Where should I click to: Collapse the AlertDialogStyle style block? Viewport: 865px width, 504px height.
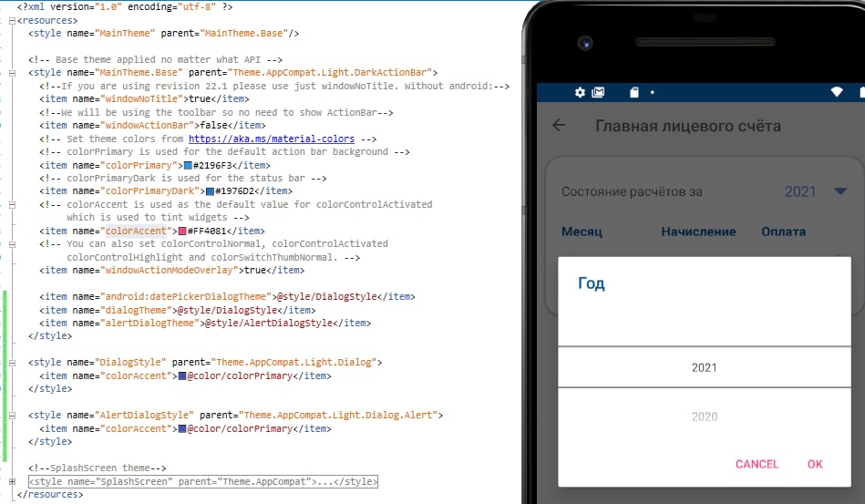pos(12,416)
